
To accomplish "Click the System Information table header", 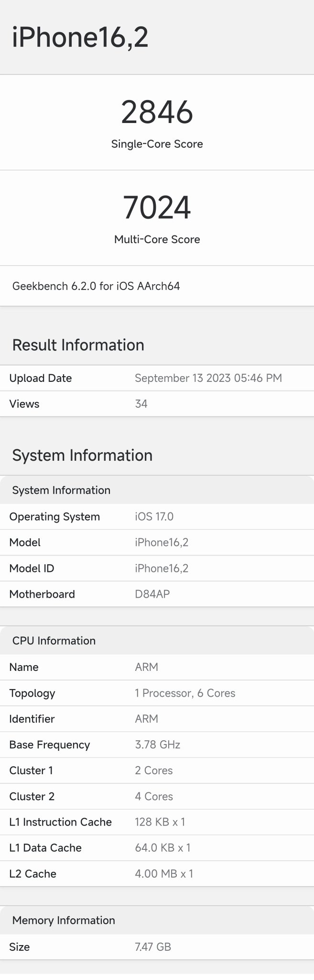I will click(x=61, y=490).
